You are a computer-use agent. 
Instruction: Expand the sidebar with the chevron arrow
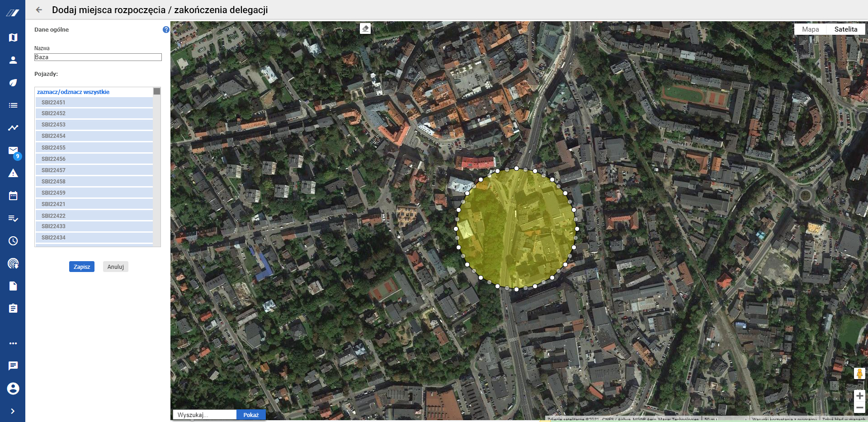point(13,411)
